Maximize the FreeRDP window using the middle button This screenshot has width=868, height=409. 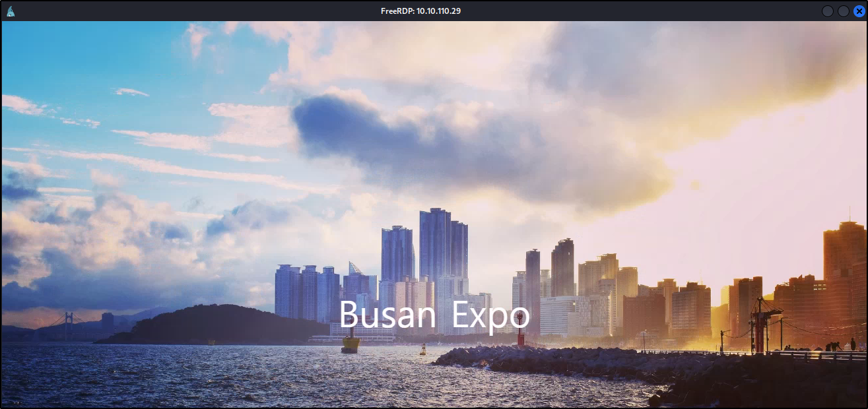pyautogui.click(x=843, y=11)
